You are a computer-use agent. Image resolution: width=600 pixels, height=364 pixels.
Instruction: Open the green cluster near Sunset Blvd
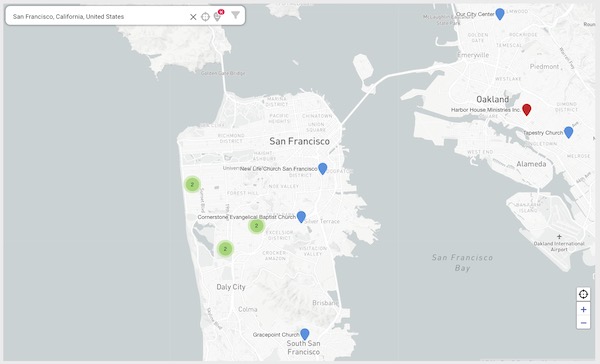[x=192, y=184]
